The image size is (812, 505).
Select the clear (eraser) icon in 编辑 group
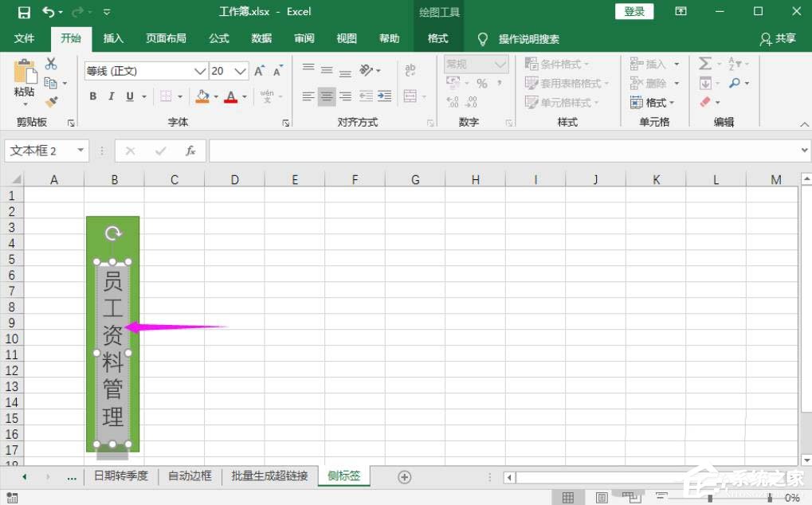click(704, 102)
